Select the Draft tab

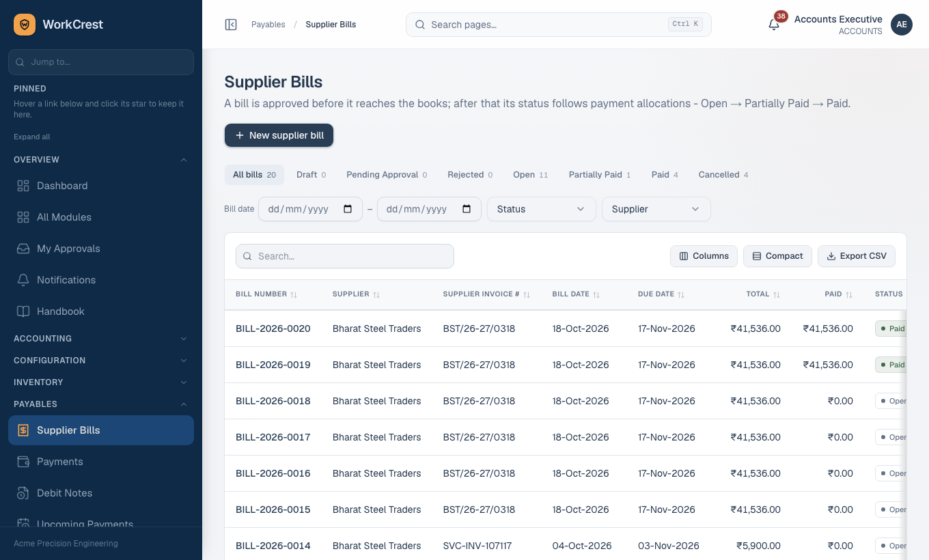(311, 175)
